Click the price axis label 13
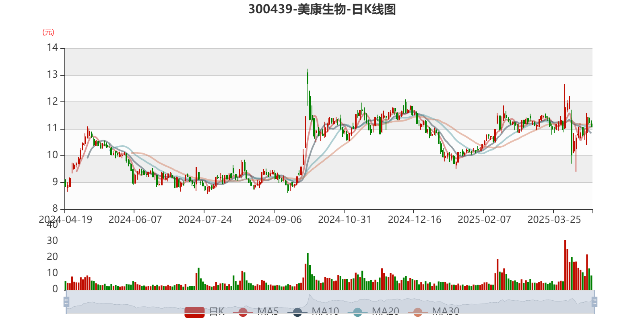 [x=52, y=75]
